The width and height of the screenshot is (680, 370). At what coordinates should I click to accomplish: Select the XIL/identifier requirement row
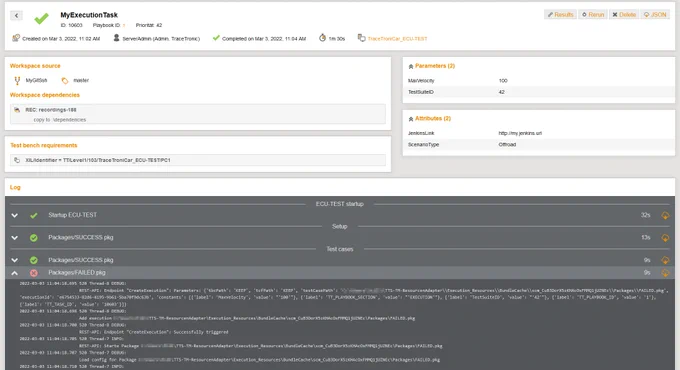(198, 160)
